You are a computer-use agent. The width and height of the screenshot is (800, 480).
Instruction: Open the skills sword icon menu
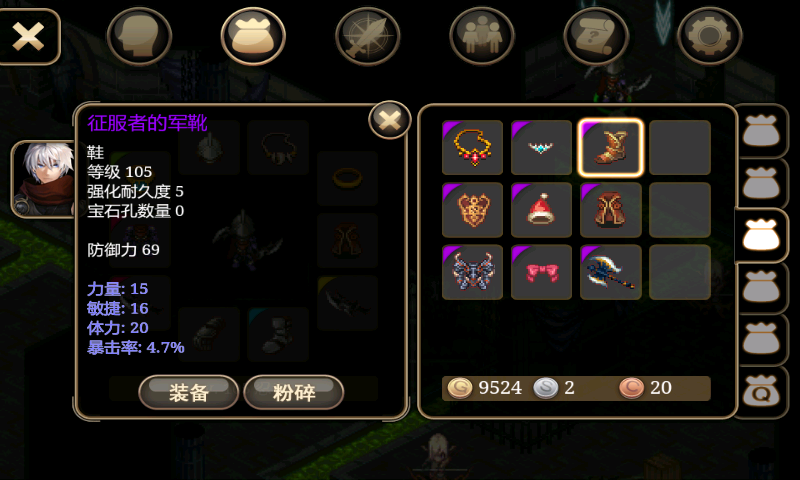(x=367, y=36)
